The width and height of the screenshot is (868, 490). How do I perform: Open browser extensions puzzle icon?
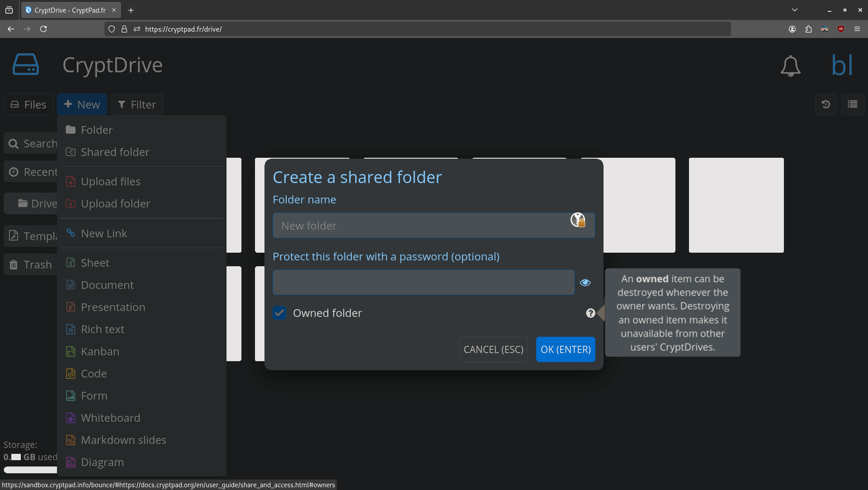tap(808, 29)
